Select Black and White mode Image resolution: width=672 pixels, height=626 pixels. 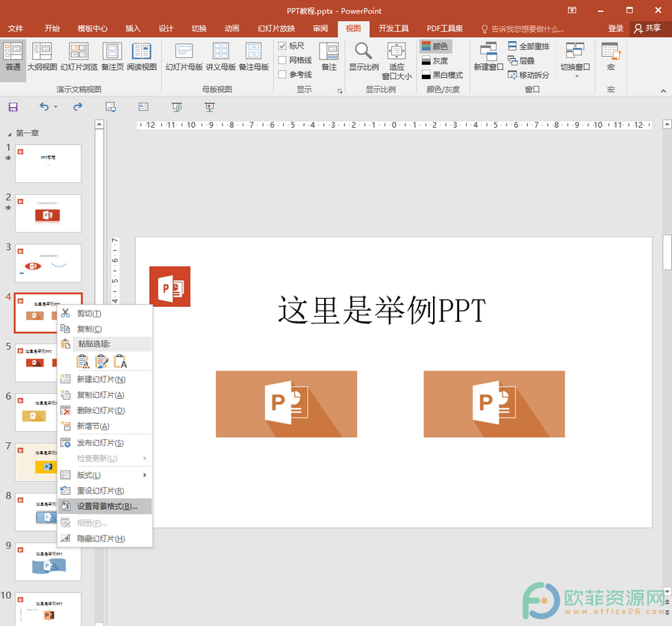(442, 75)
